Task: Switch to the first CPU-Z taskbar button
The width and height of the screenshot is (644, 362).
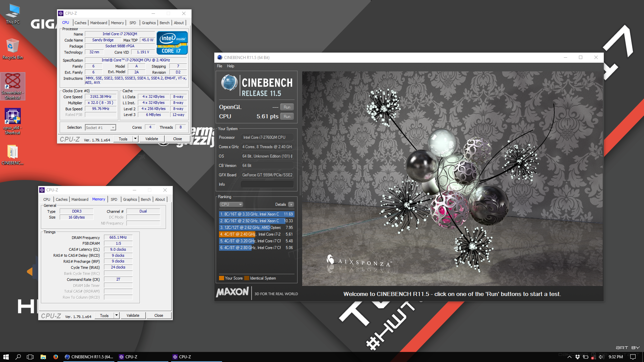Action: coord(142,357)
